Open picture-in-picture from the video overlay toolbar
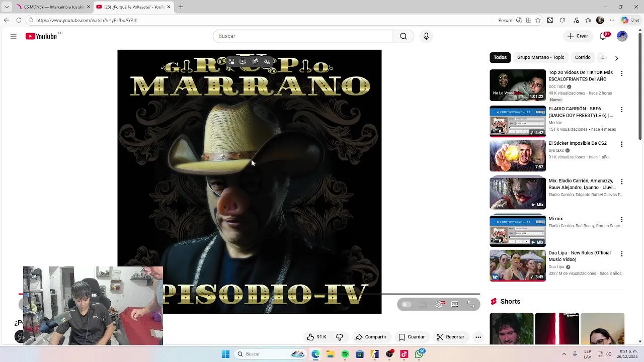 coord(231,62)
